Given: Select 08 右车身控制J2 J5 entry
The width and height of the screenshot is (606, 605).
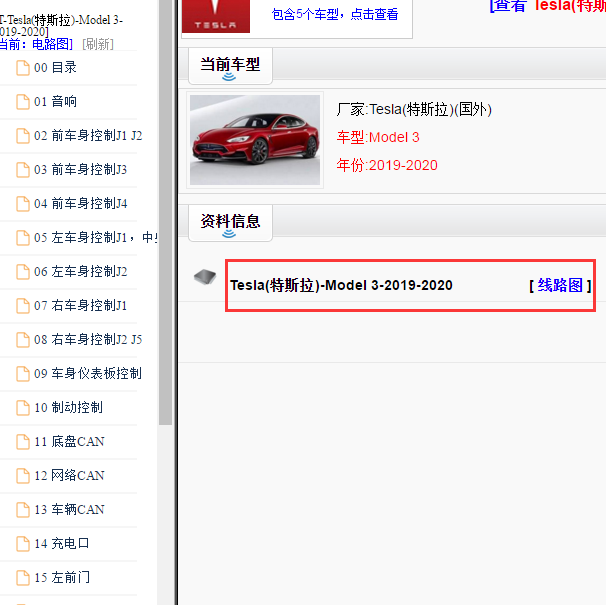Looking at the screenshot, I should [88, 340].
